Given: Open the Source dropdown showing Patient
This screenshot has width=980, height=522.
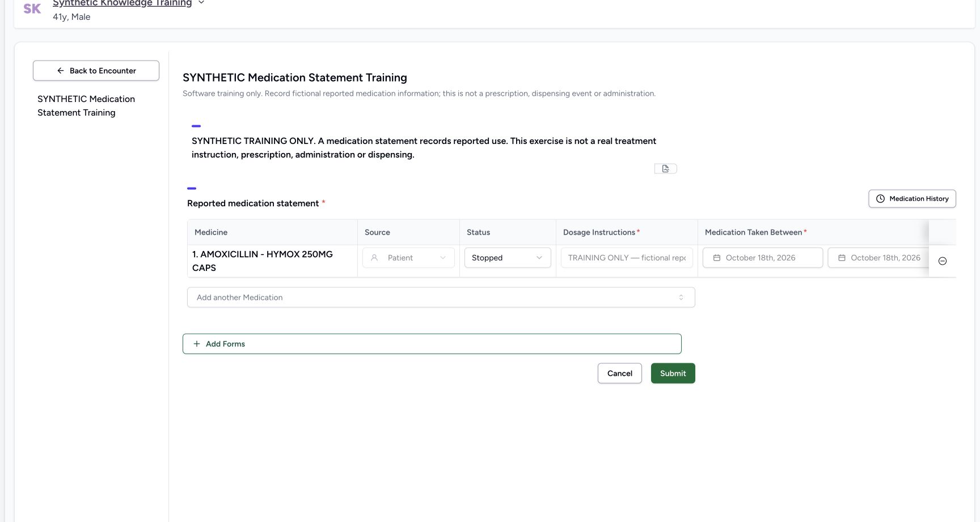Looking at the screenshot, I should [408, 258].
